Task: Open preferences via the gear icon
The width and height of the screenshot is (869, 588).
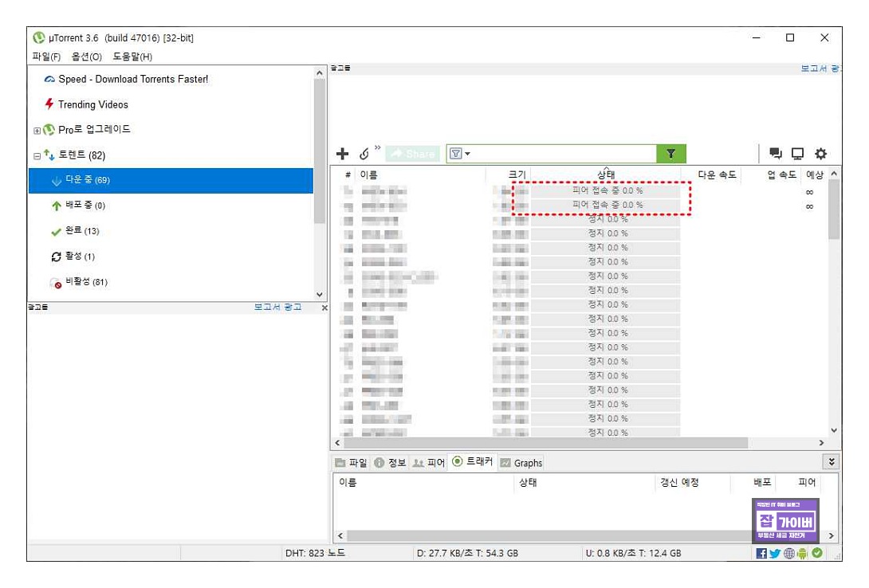Action: (x=820, y=153)
